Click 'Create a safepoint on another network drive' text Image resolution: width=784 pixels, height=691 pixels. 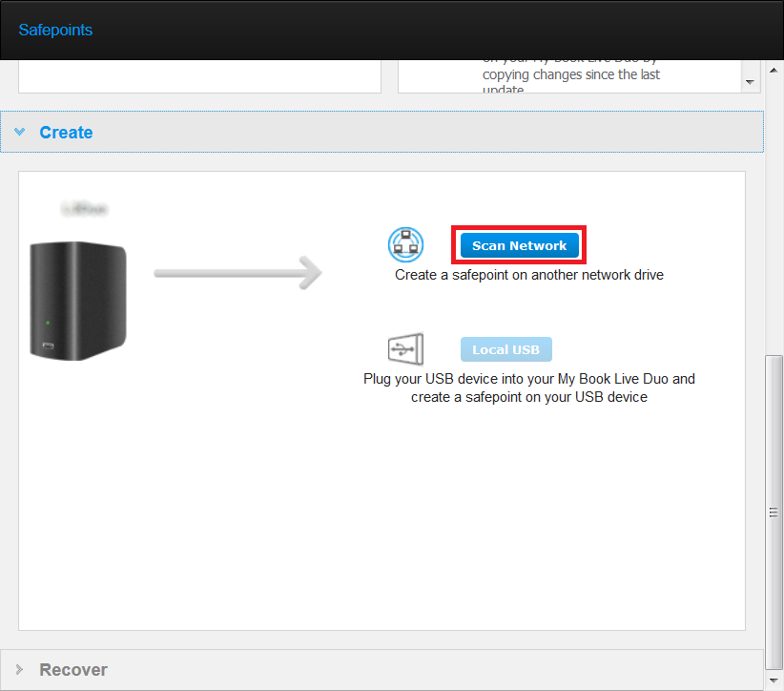click(x=529, y=275)
